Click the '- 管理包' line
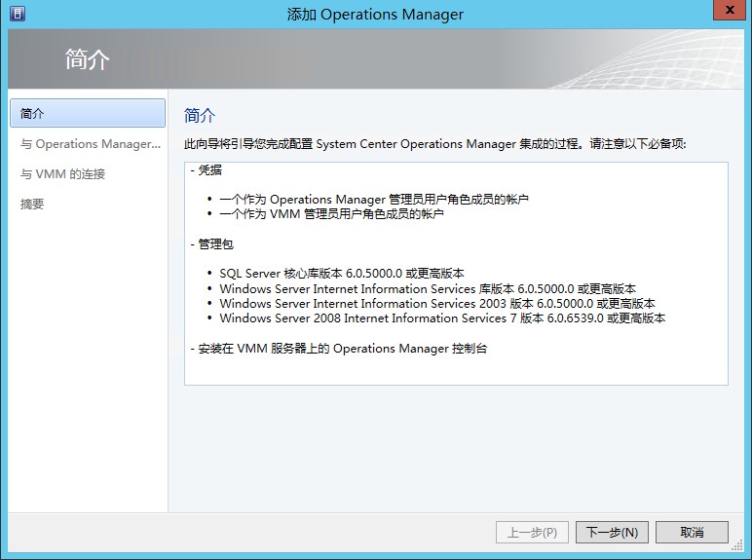This screenshot has width=752, height=560. 212,244
